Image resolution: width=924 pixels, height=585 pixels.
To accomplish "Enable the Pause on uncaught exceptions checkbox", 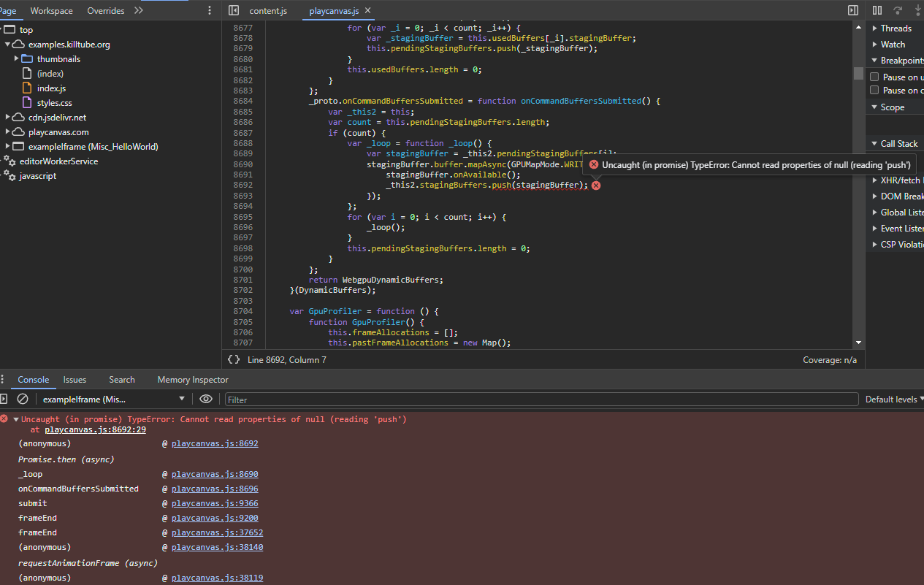I will pos(874,76).
